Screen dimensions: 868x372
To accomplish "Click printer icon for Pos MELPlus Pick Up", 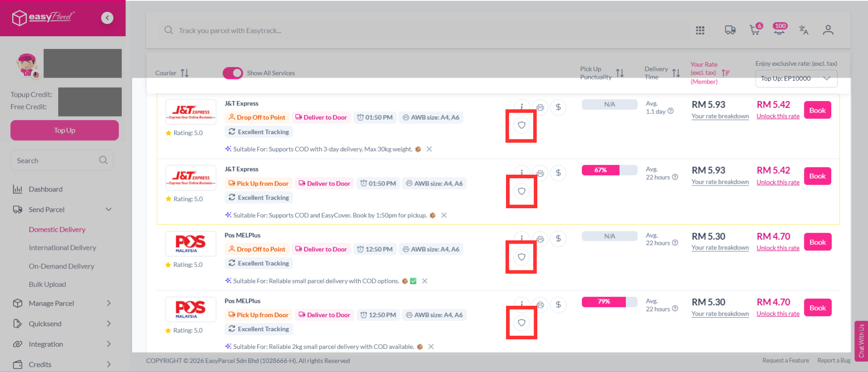I will [x=540, y=305].
